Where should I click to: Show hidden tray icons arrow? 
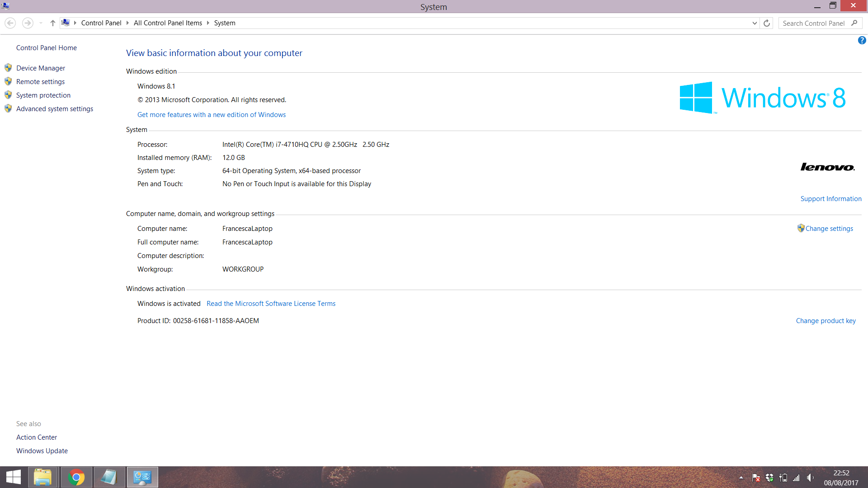coord(741,478)
